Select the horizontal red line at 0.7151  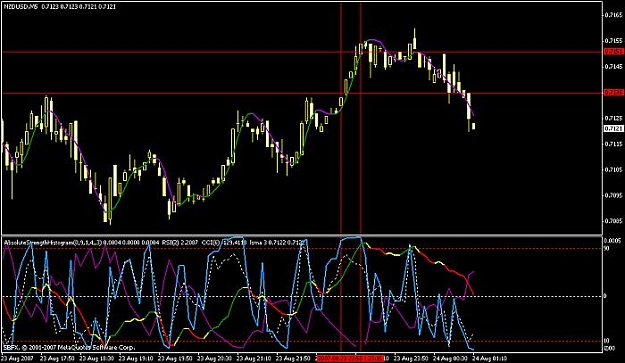pyautogui.click(x=302, y=52)
